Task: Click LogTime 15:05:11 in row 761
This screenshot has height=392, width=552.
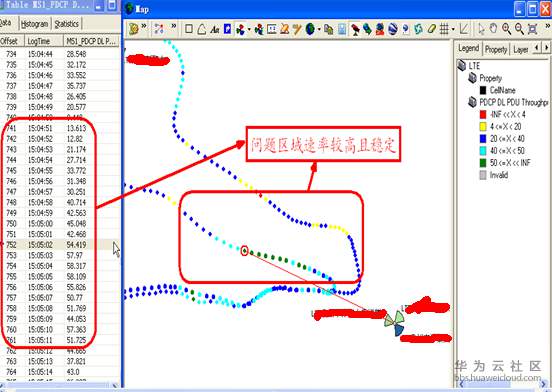Action: pos(40,340)
